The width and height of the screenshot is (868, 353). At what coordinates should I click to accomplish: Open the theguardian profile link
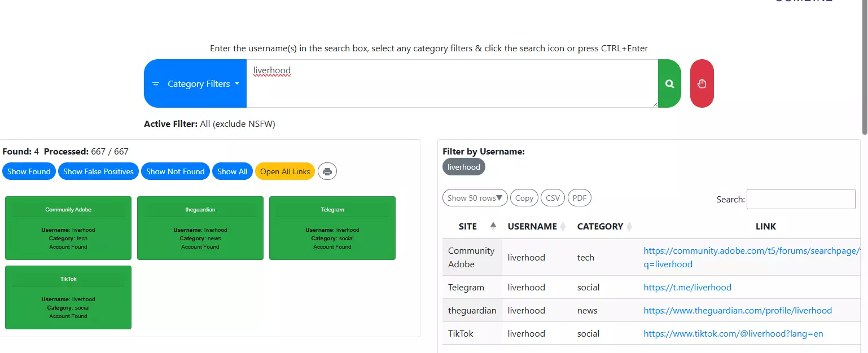(x=738, y=311)
